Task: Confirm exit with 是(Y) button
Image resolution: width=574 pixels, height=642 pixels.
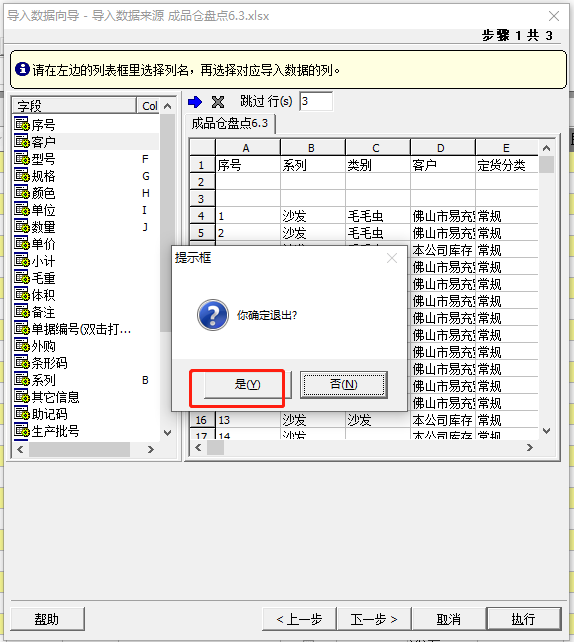Action: click(x=248, y=384)
